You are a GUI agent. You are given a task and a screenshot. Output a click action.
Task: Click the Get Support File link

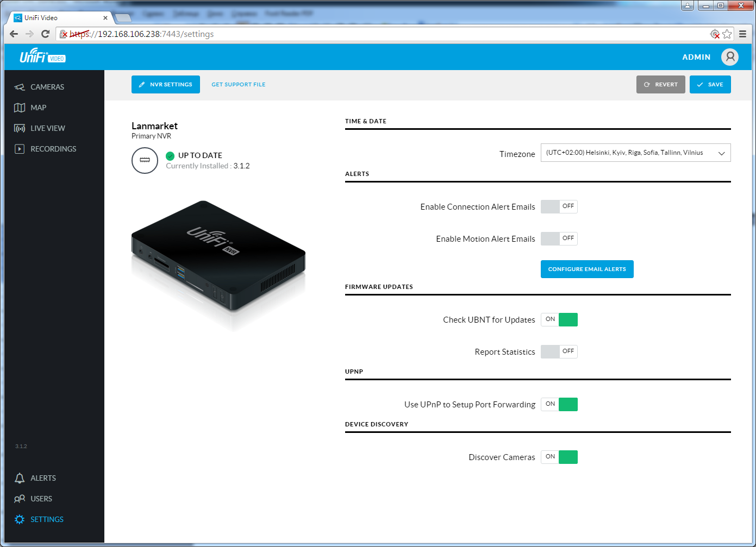[238, 85]
